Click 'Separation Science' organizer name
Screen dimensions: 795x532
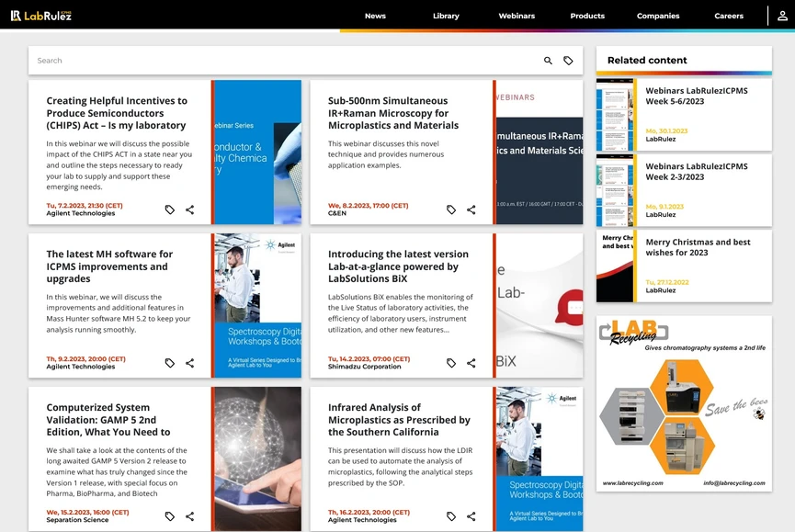click(x=77, y=520)
